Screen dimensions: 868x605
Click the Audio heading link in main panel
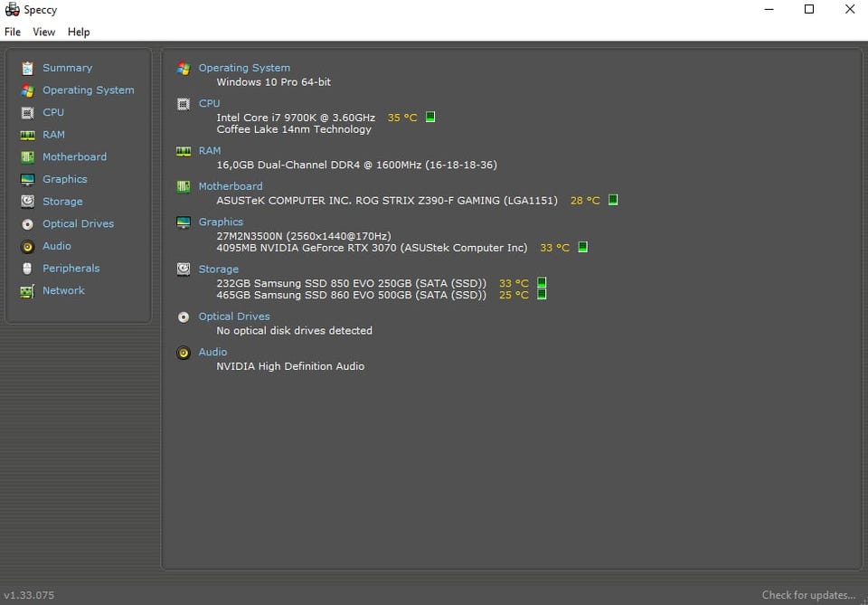(212, 352)
